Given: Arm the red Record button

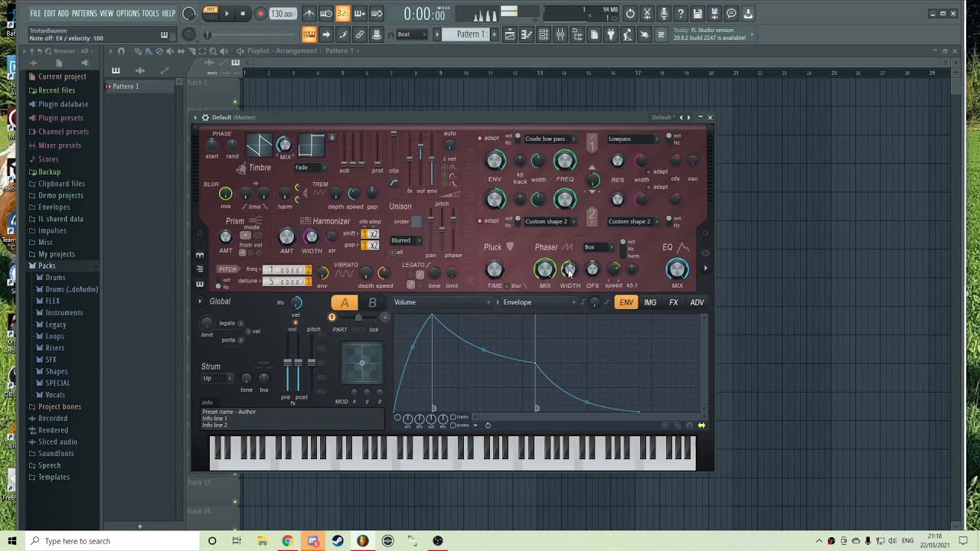Looking at the screenshot, I should [x=260, y=14].
